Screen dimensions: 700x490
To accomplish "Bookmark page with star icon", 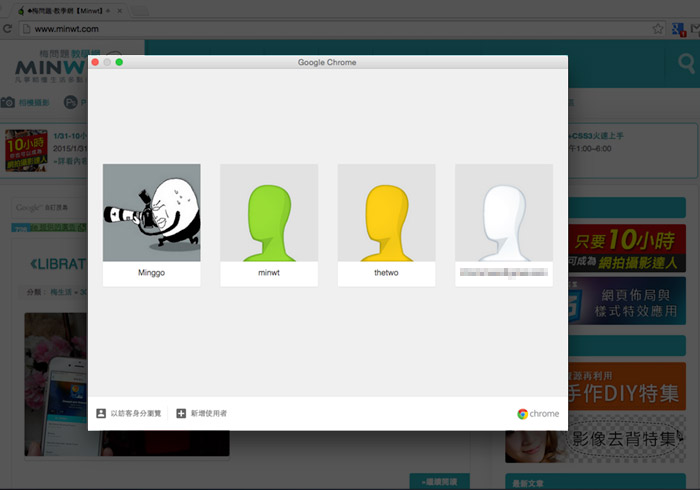I will coord(657,29).
